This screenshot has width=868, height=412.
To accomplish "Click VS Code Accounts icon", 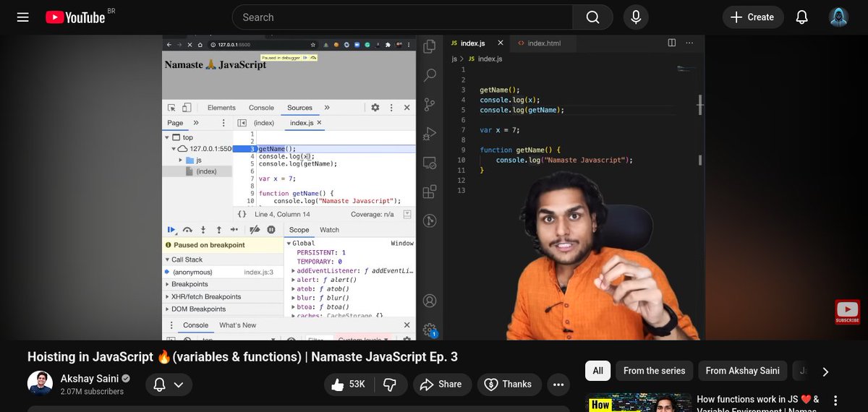I will pos(430,300).
